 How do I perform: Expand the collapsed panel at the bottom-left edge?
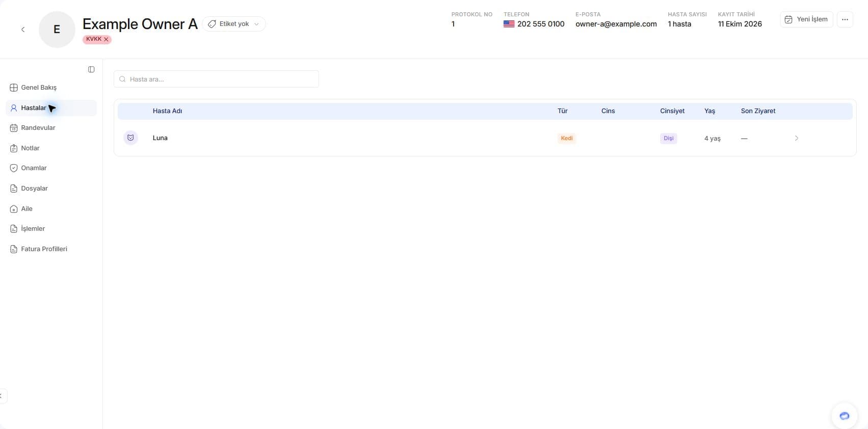2,396
